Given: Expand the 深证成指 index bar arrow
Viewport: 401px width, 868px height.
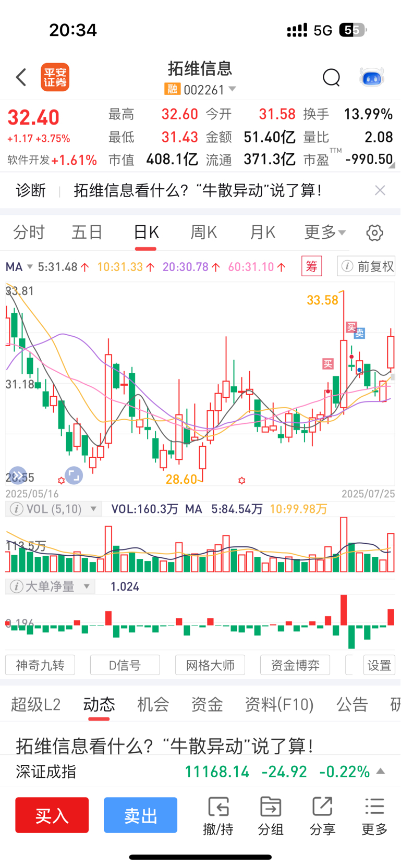Looking at the screenshot, I should (x=381, y=772).
